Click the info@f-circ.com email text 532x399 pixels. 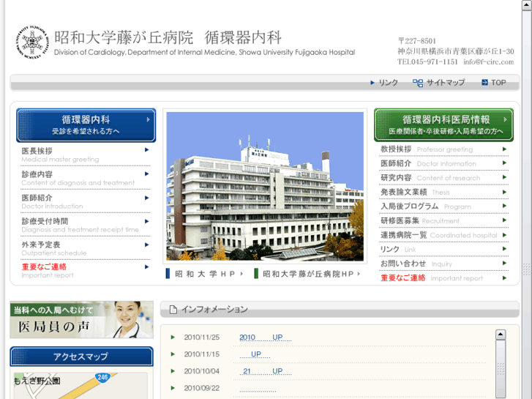coord(489,61)
